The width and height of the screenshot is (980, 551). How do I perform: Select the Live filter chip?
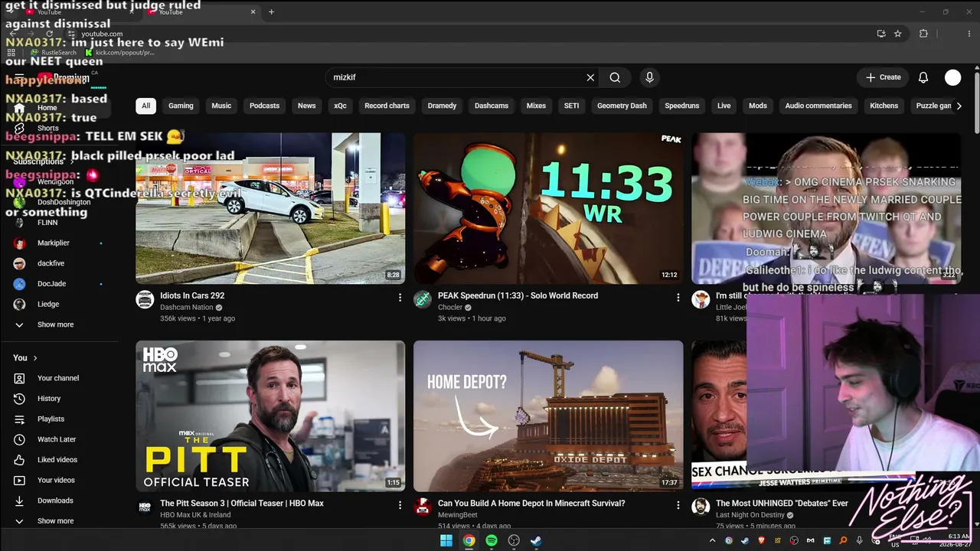pyautogui.click(x=724, y=106)
